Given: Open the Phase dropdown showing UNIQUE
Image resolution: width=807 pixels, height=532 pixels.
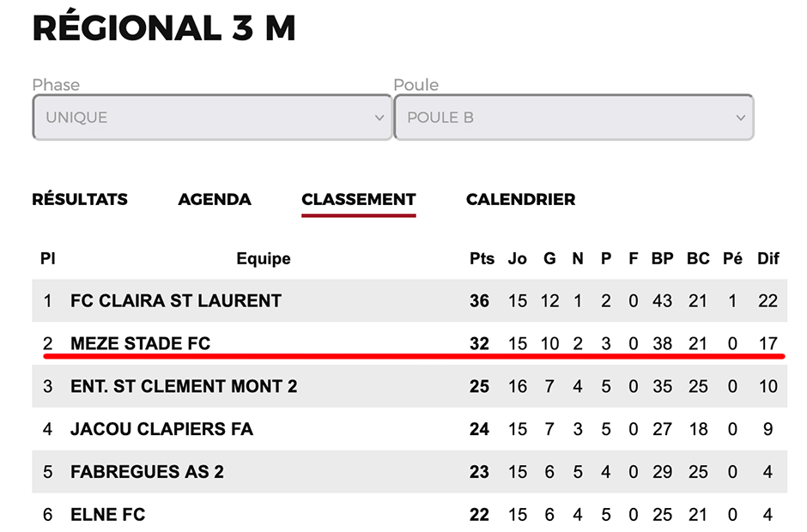Looking at the screenshot, I should 210,118.
